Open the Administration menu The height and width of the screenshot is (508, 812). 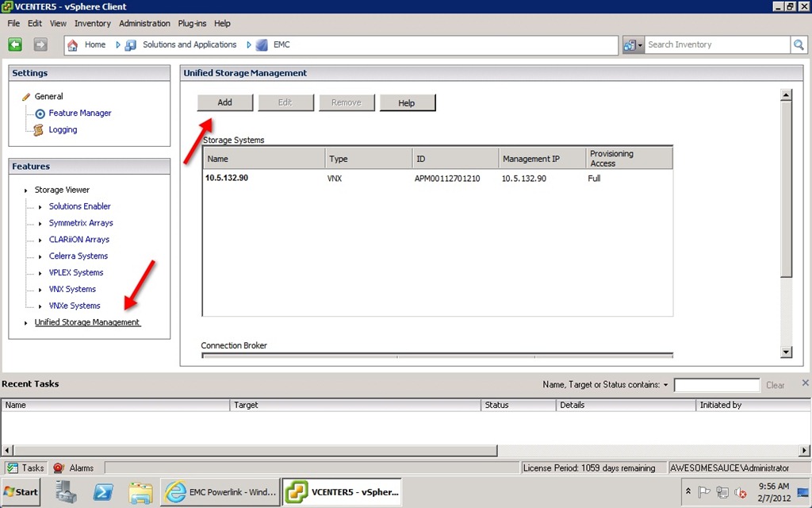tap(144, 24)
